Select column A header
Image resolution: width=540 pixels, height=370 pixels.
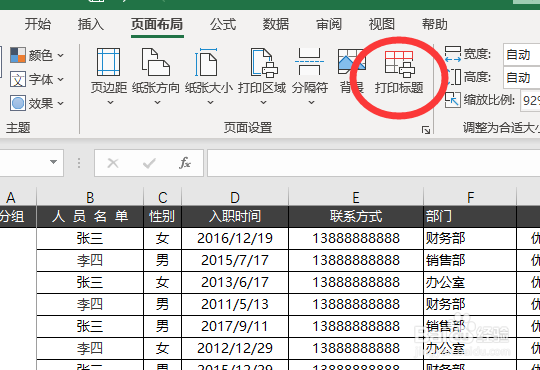click(x=18, y=198)
